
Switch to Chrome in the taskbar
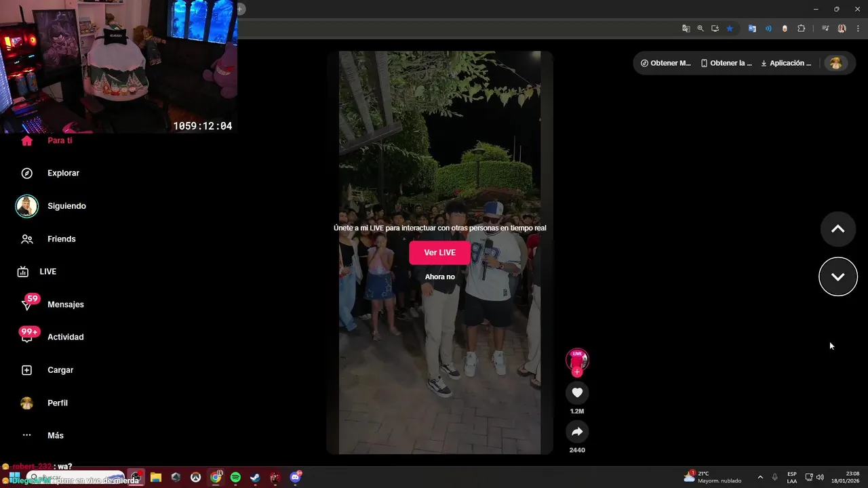coord(216,477)
